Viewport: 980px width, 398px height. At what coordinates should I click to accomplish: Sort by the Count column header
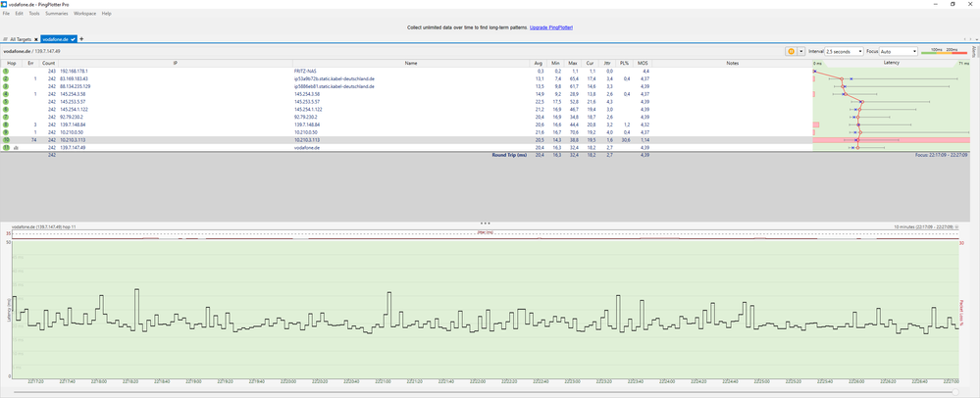click(49, 63)
